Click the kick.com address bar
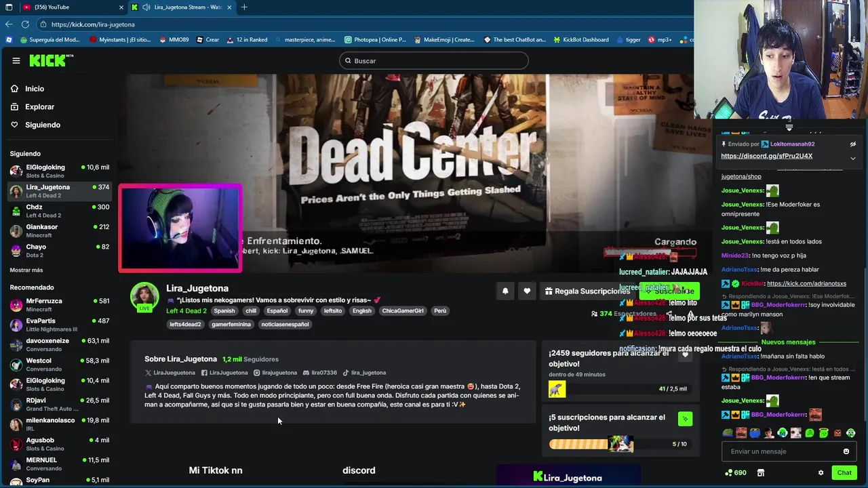Viewport: 868px width, 488px height. pos(366,24)
